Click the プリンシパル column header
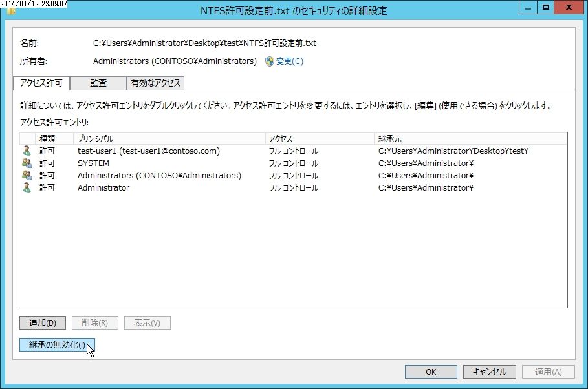 coord(97,138)
